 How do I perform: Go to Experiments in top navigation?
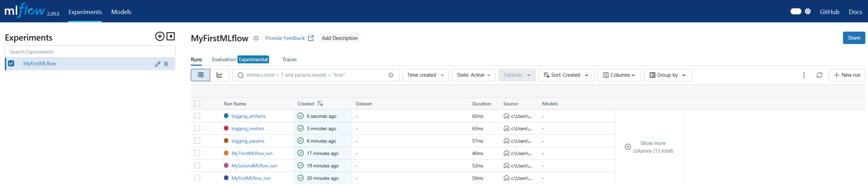[85, 12]
